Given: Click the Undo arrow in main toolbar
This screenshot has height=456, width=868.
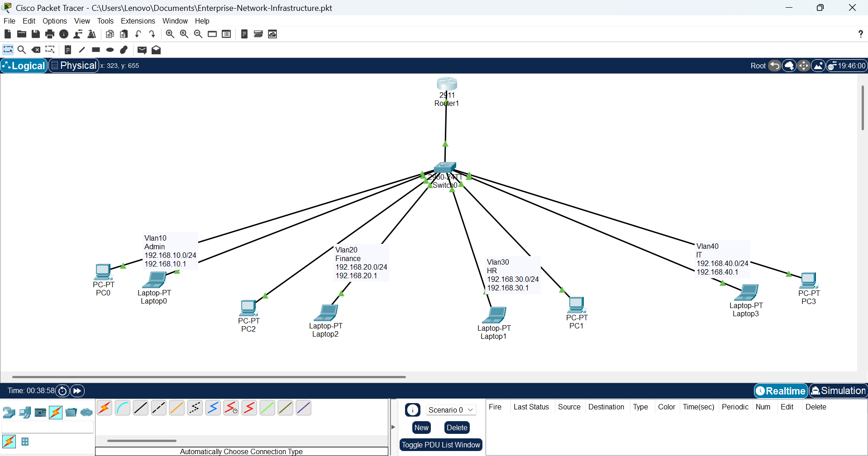Looking at the screenshot, I should pos(138,34).
